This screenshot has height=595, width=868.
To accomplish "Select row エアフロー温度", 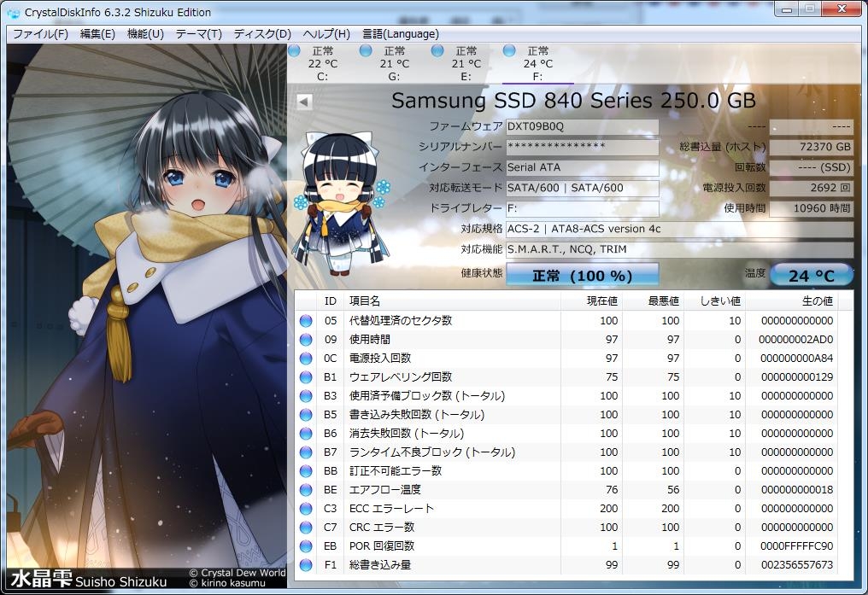I will (x=567, y=490).
